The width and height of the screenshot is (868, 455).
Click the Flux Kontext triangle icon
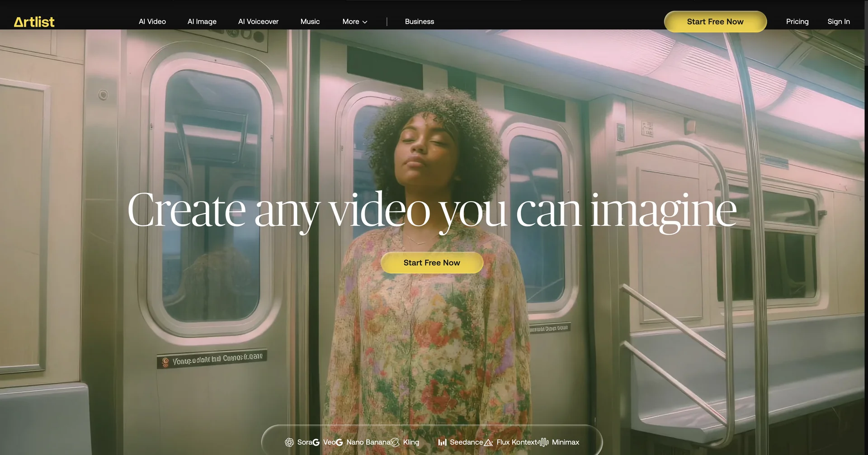pos(488,442)
